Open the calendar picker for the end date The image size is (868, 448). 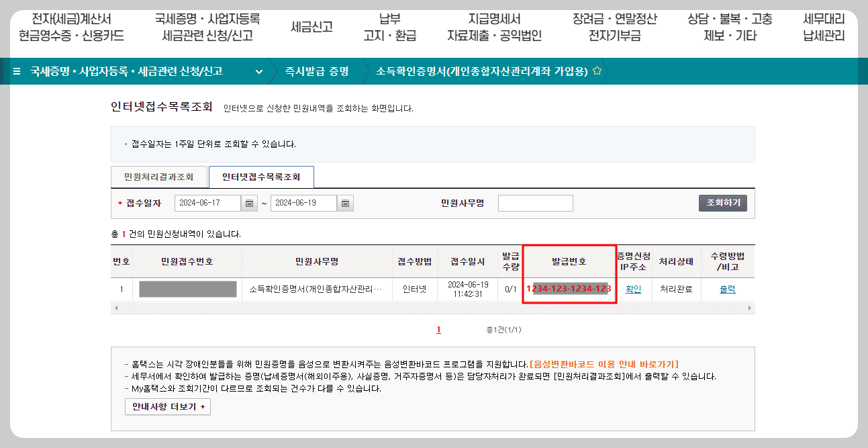coord(344,202)
